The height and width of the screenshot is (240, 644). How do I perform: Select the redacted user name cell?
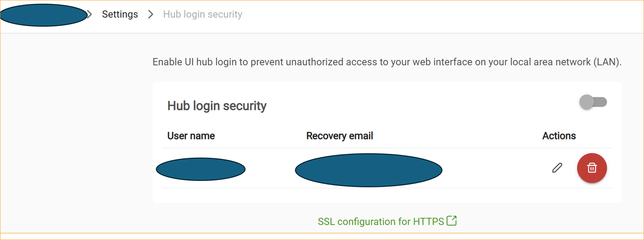201,169
